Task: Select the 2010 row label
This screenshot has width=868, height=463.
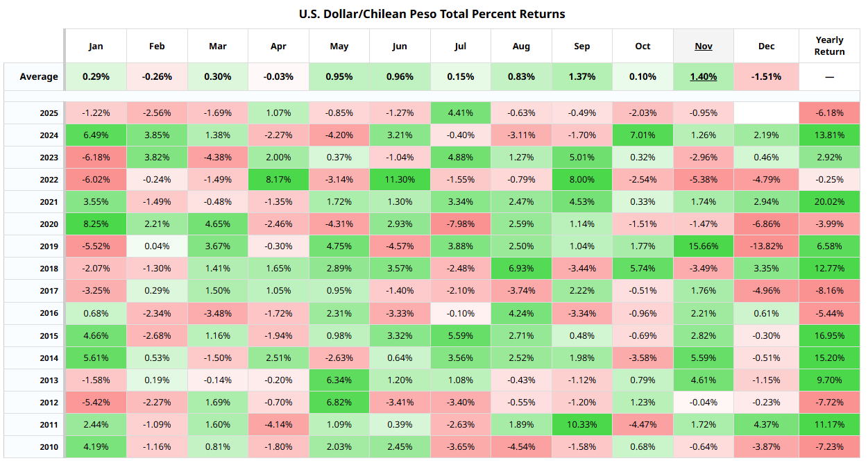Action: click(x=49, y=446)
